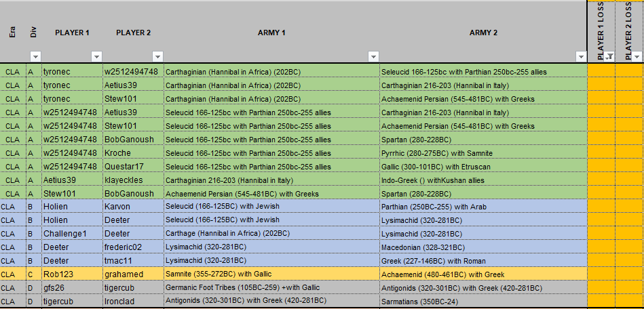
Task: Expand the ARMY 2 filter arrow
Action: 580,56
